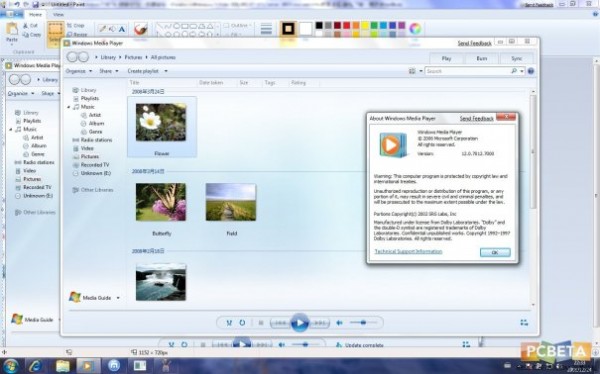The image size is (600, 374).
Task: Click the Crop tool in Paint
Action: click(x=76, y=26)
